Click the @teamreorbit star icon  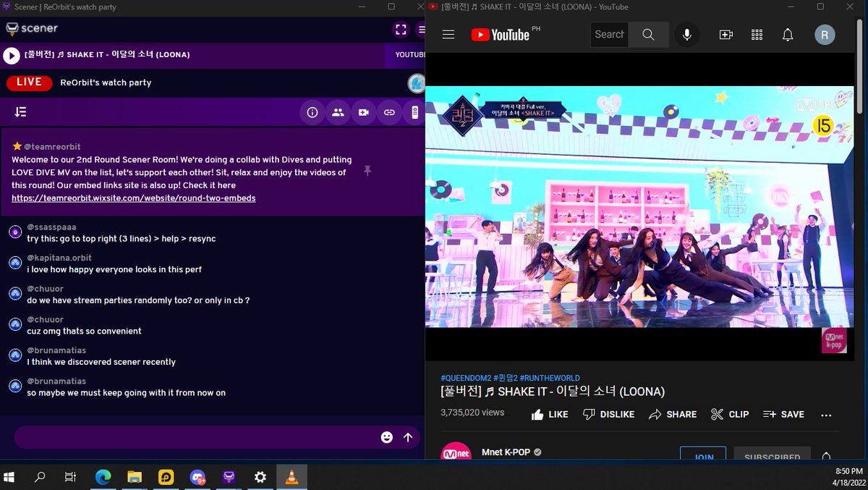pos(17,146)
